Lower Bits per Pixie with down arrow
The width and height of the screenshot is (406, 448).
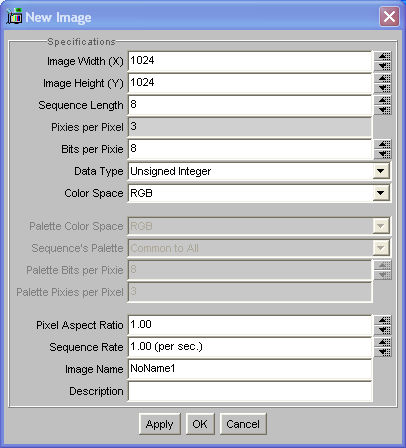(x=382, y=154)
